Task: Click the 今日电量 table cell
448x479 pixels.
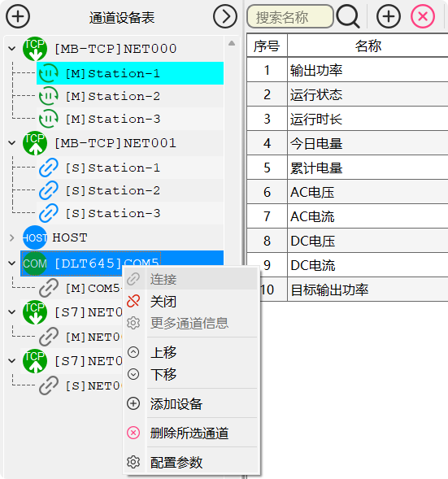Action: [368, 143]
